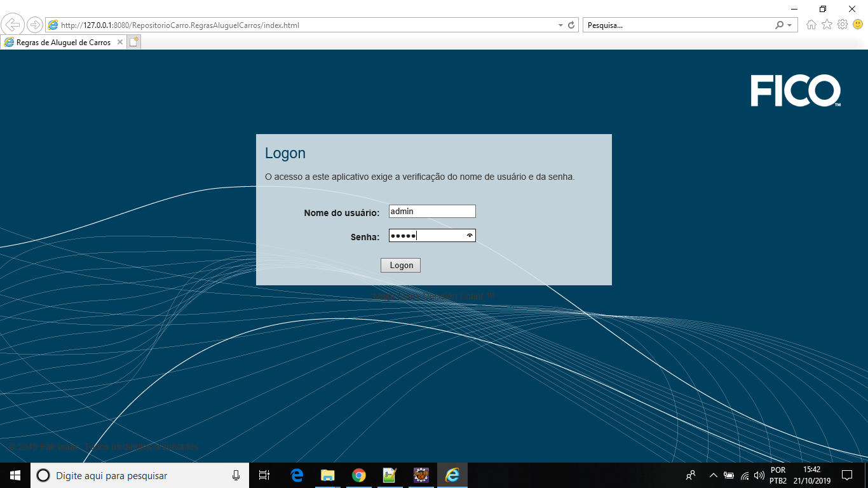Open the Java EE IDE from the taskbar

coord(421,475)
